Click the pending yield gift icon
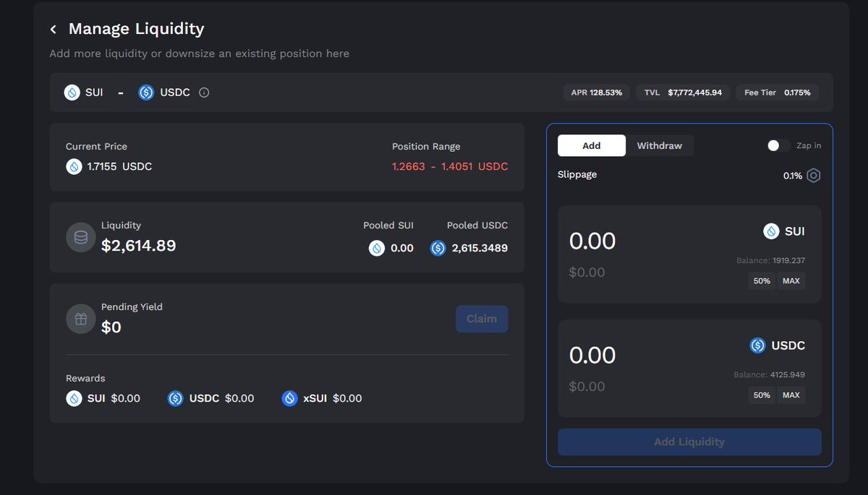 [x=81, y=319]
